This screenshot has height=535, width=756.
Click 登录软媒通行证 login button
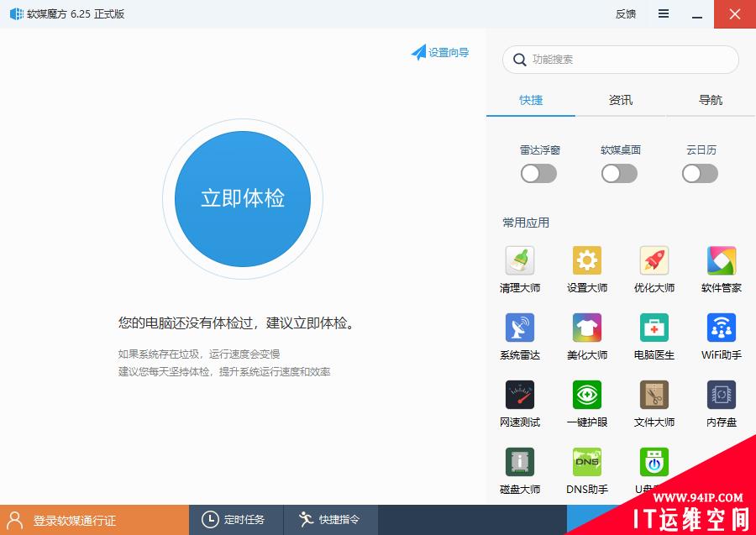point(94,520)
